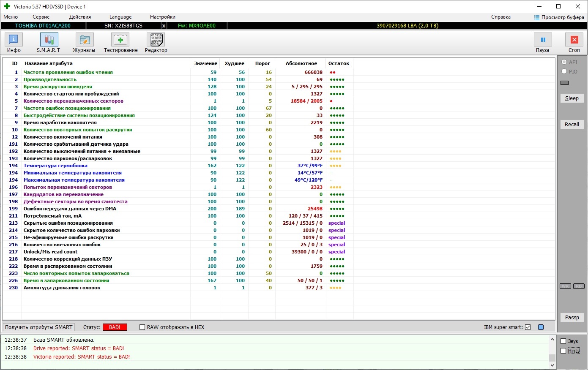Open the Редактор hex editor icon
The image size is (588, 370).
[156, 40]
